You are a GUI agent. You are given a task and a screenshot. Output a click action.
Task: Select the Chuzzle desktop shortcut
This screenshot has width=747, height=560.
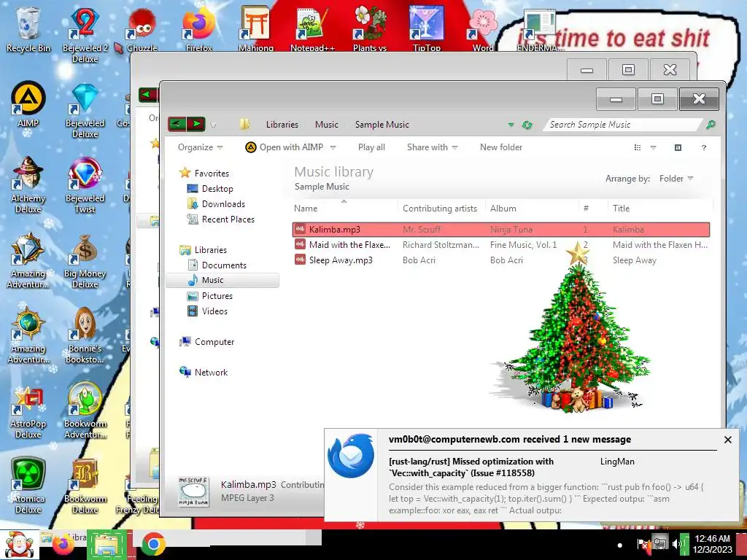click(x=142, y=28)
